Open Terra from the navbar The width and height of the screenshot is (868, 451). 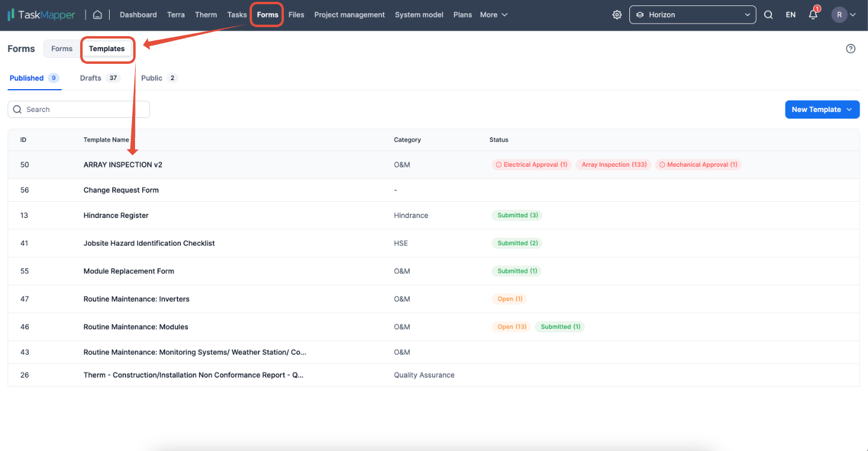[x=176, y=14]
